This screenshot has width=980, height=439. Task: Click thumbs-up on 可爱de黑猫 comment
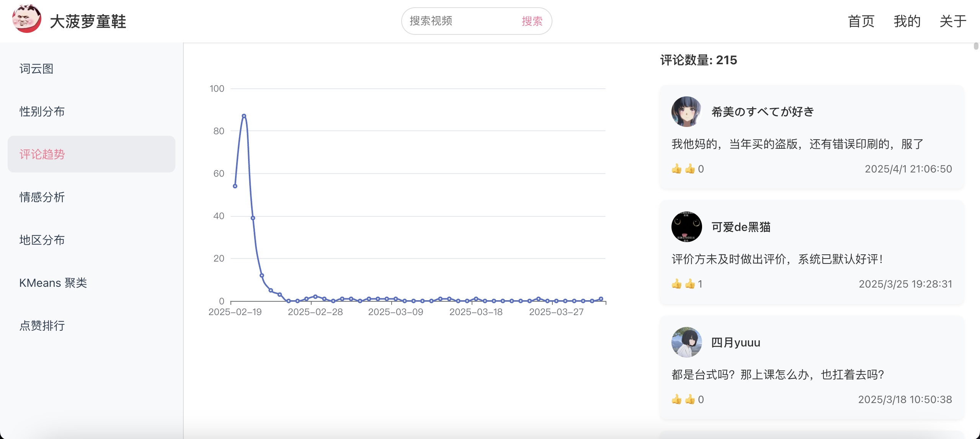click(677, 284)
